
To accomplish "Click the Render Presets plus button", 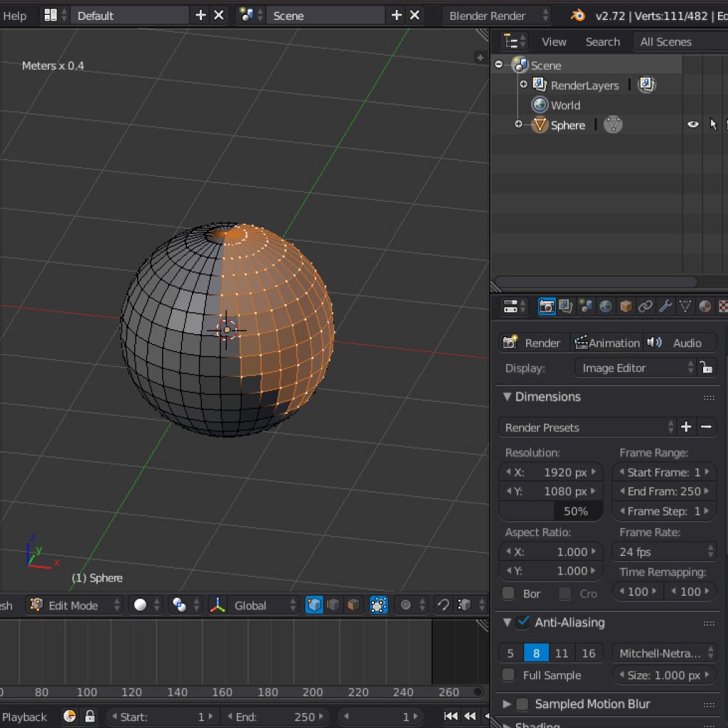I will (x=685, y=427).
